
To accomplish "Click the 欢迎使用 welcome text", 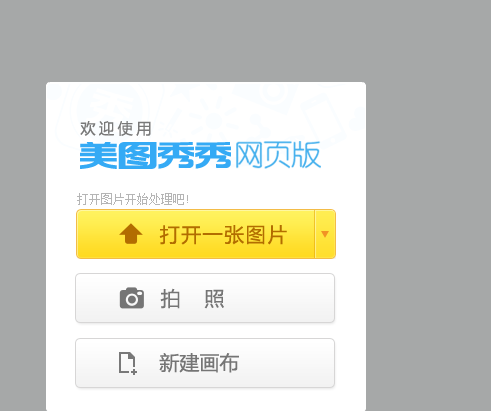I will [116, 129].
